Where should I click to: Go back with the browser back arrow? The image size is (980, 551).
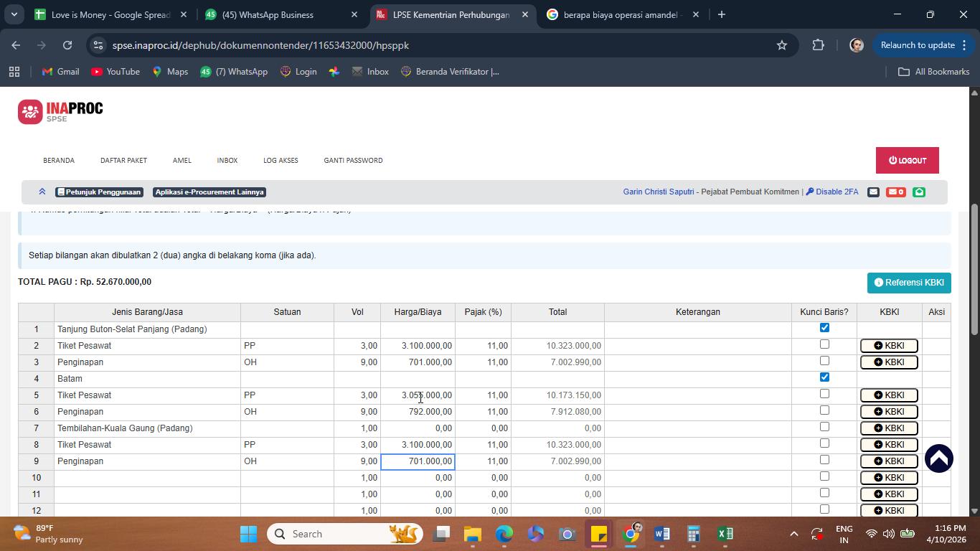click(16, 45)
